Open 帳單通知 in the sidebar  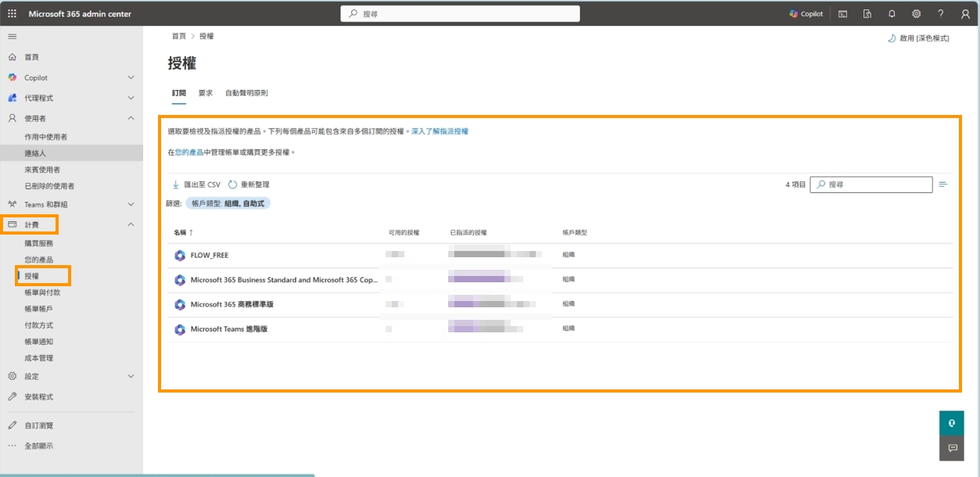click(x=39, y=342)
